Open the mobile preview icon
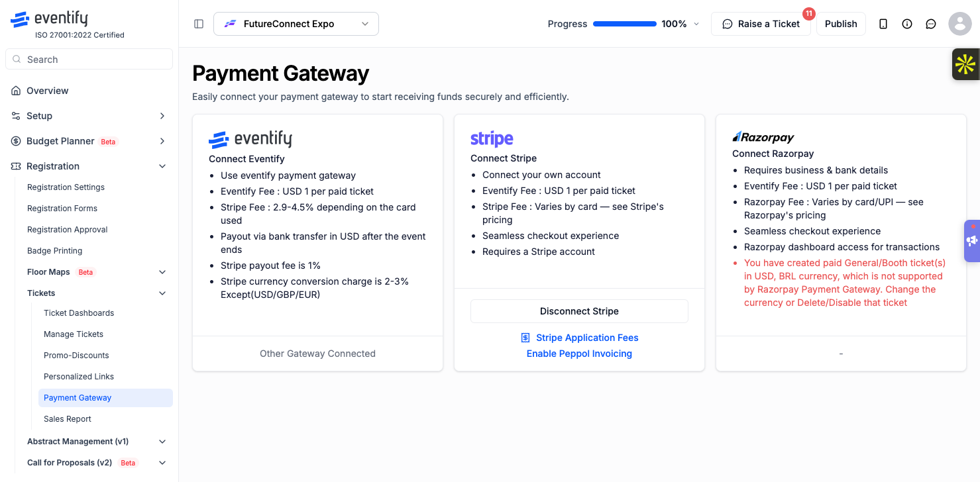Viewport: 980px width, 482px height. pos(883,24)
